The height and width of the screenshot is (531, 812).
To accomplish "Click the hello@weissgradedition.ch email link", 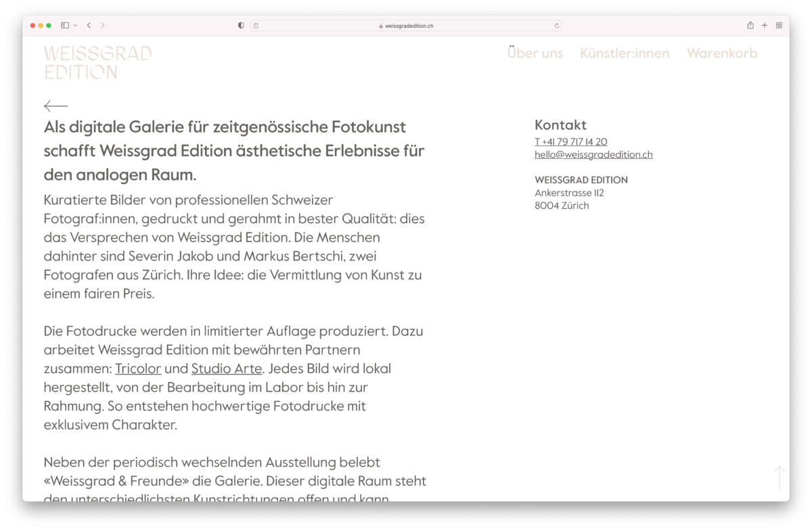I will coord(593,155).
